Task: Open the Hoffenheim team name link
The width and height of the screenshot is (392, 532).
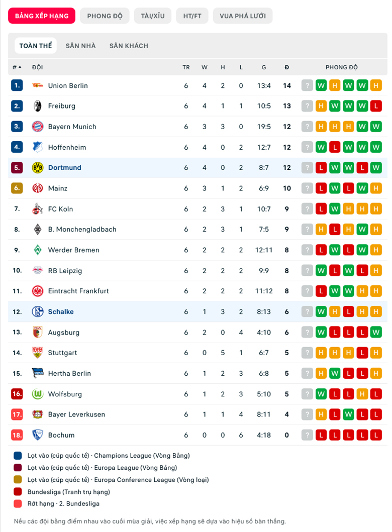Action: click(x=67, y=147)
